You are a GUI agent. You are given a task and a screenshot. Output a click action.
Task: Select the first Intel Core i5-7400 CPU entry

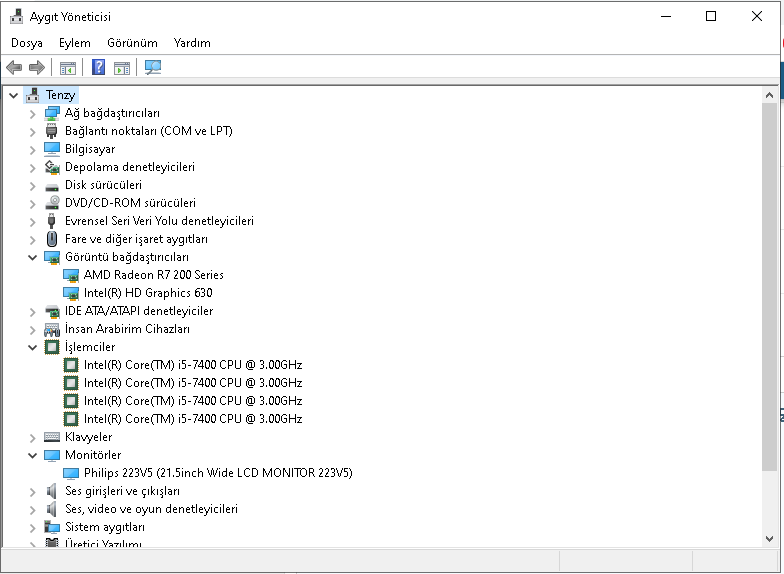193,365
